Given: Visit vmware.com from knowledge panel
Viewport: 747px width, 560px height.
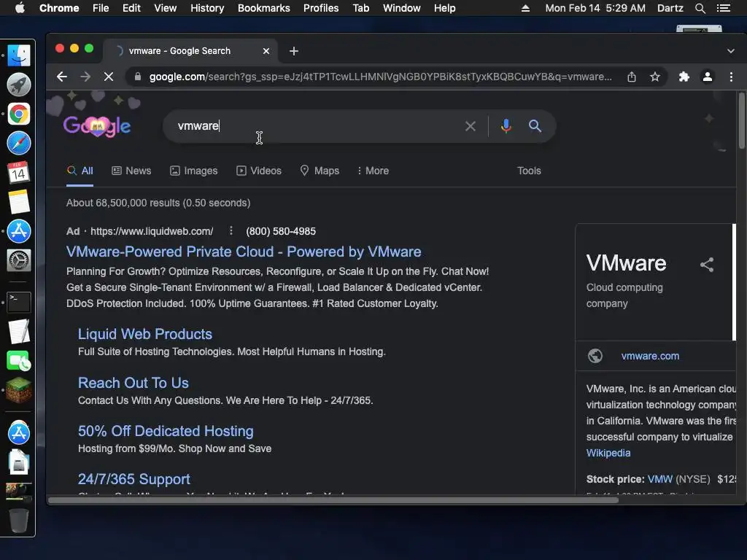Looking at the screenshot, I should [650, 356].
